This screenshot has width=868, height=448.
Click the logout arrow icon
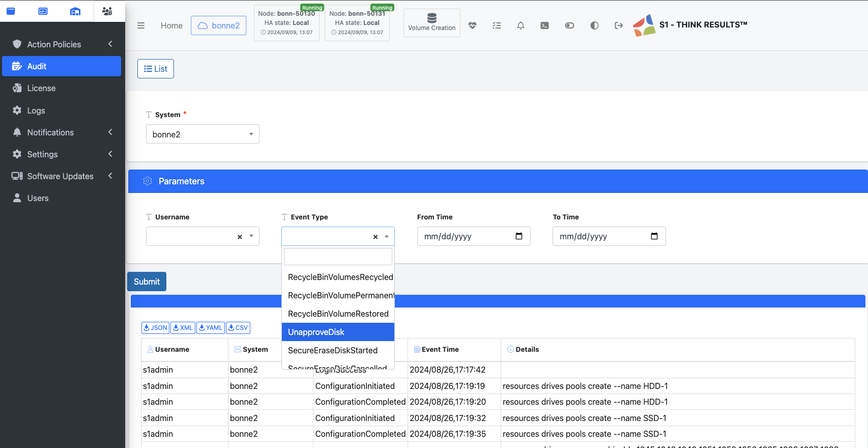click(619, 25)
